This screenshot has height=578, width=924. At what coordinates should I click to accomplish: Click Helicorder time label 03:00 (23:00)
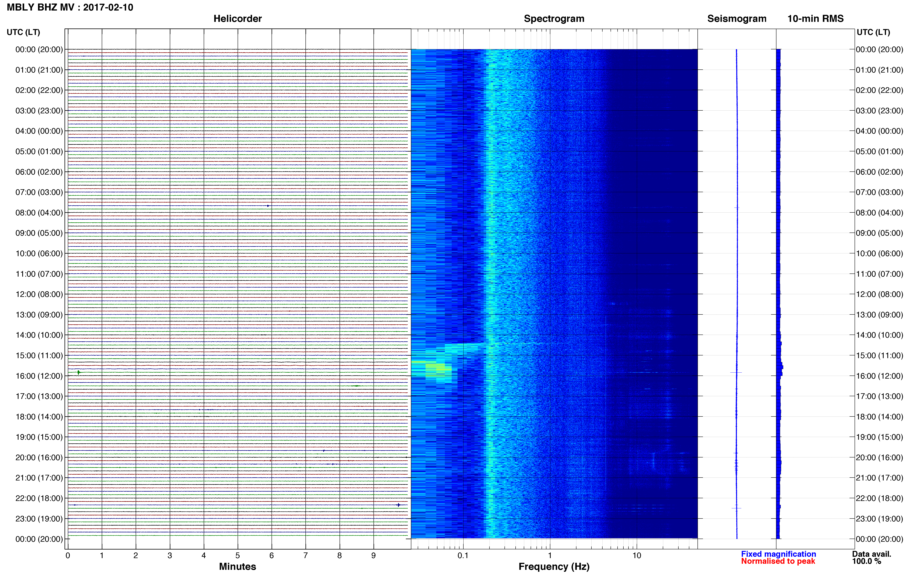click(x=39, y=111)
